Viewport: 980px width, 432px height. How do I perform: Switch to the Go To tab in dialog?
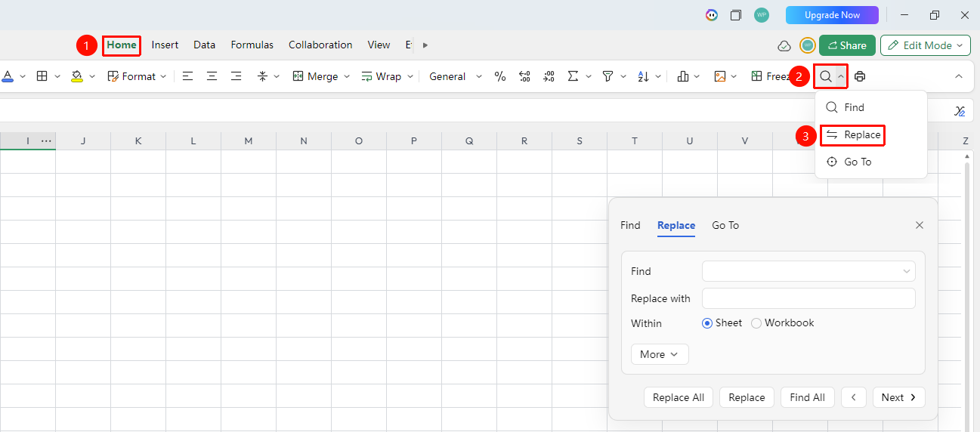(x=725, y=225)
